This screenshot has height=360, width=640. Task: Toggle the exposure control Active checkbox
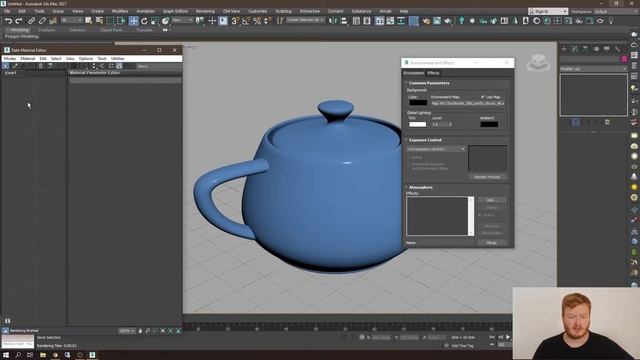click(409, 157)
